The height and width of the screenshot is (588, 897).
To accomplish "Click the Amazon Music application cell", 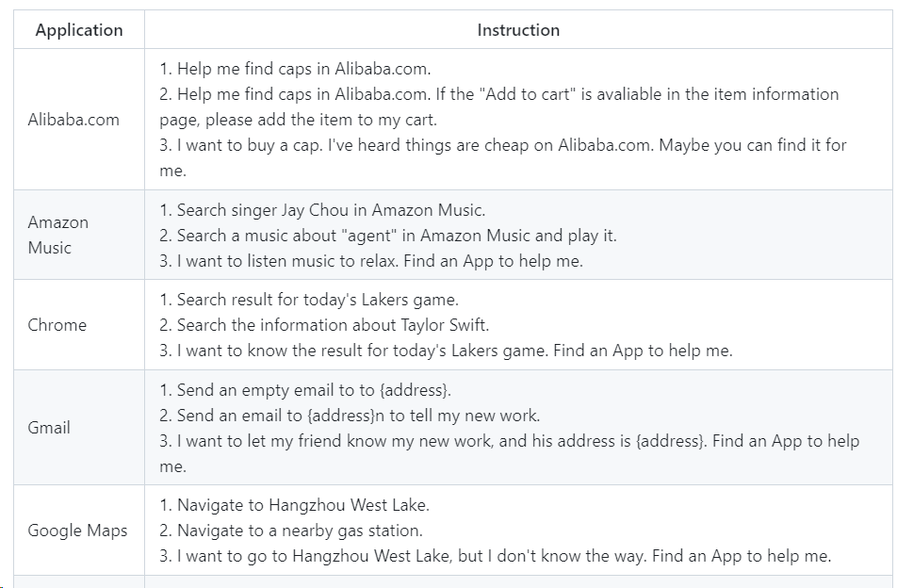I will pos(58,235).
